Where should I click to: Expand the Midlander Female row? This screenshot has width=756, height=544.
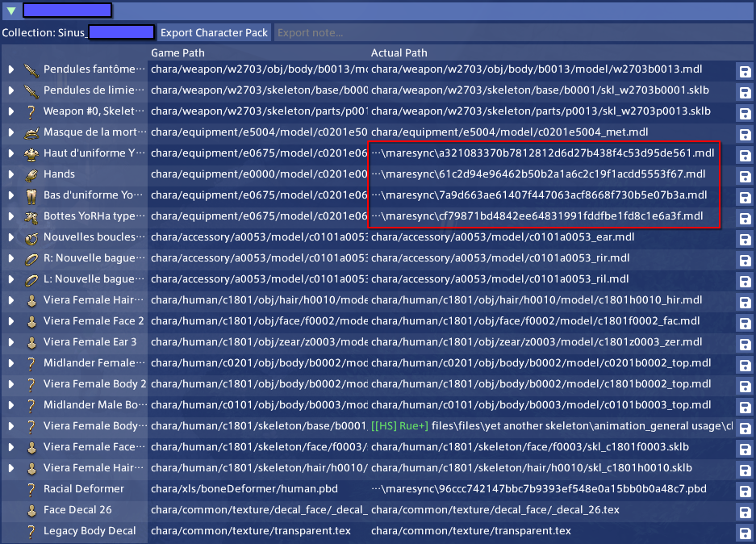point(10,363)
